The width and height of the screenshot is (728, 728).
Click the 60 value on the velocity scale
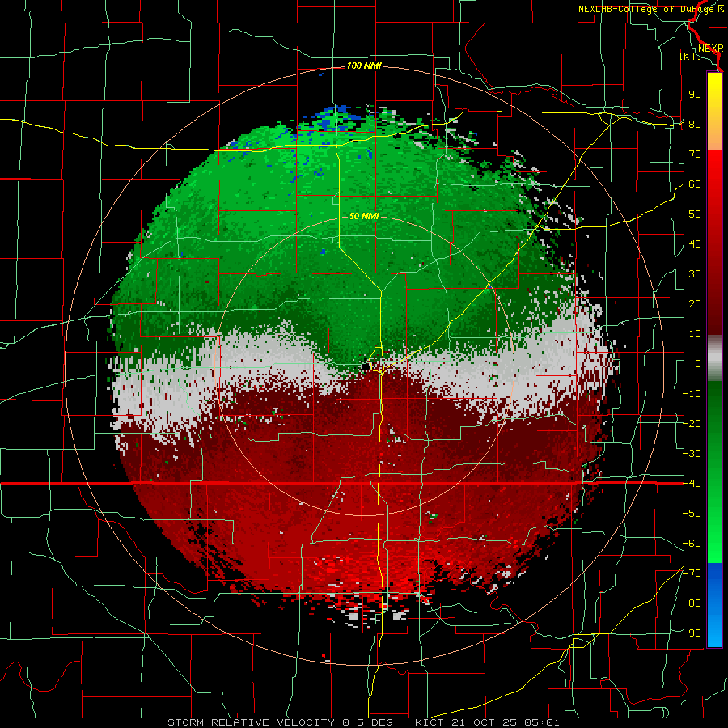tap(695, 184)
